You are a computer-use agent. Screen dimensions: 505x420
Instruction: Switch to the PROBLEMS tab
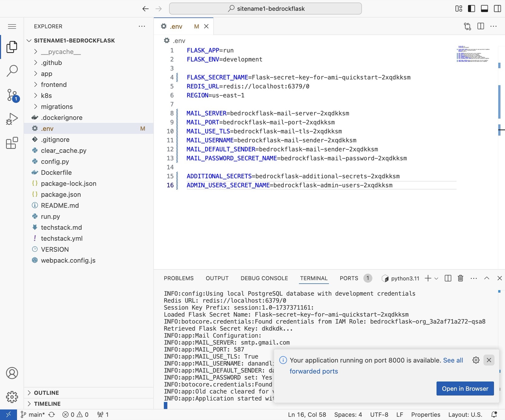click(179, 278)
